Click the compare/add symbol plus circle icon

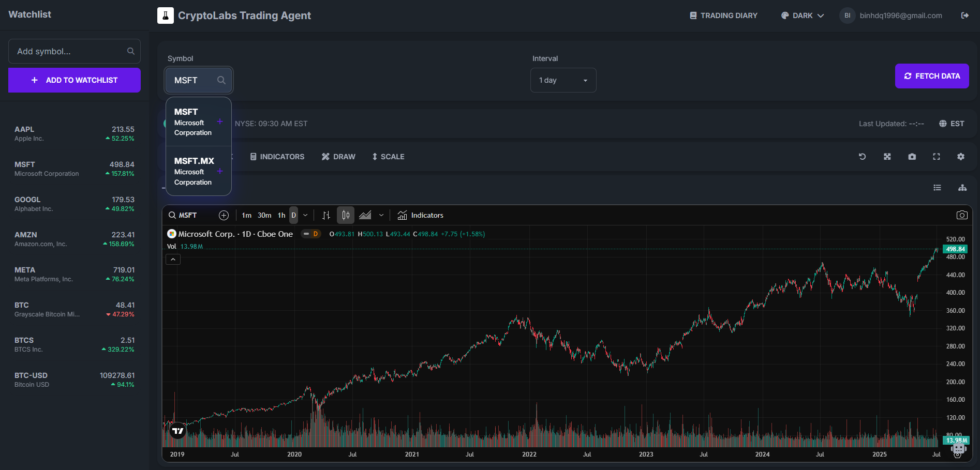[224, 215]
